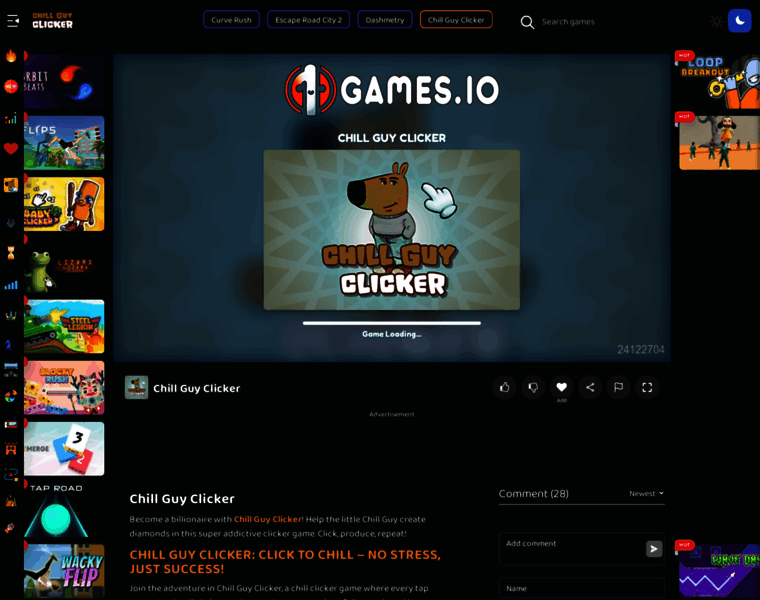
Task: Open Tap Road game thumbnail
Action: (64, 510)
